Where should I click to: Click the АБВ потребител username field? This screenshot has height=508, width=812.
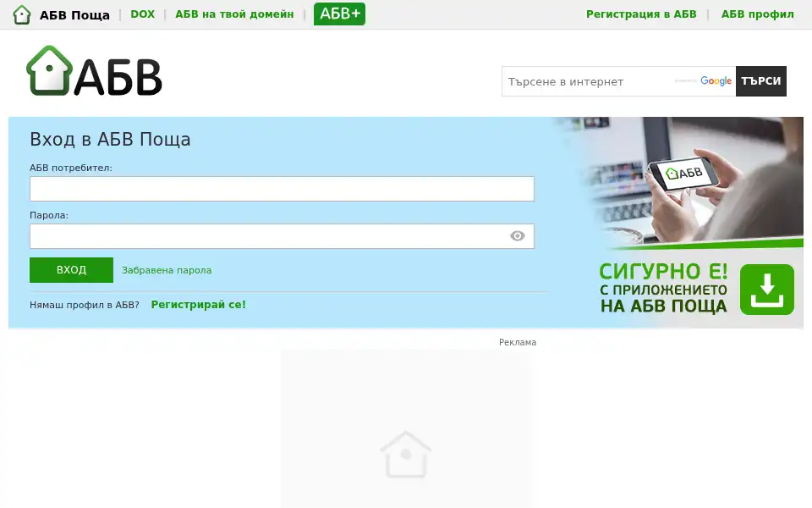click(x=282, y=189)
